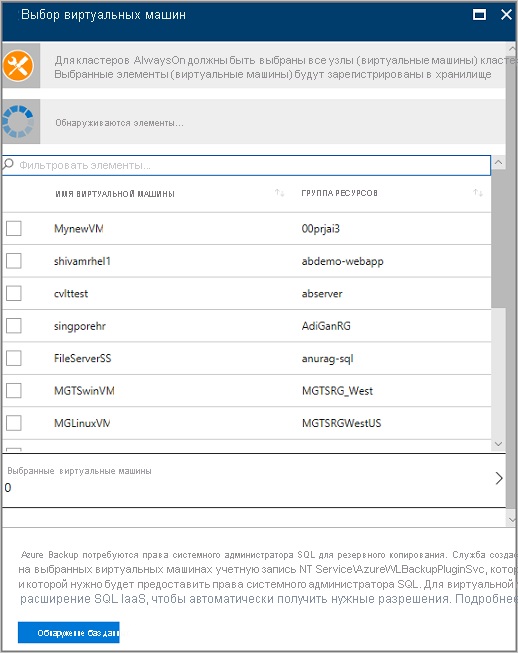This screenshot has height=653, width=518.
Task: Select the singporehr name cell
Action: (80, 326)
